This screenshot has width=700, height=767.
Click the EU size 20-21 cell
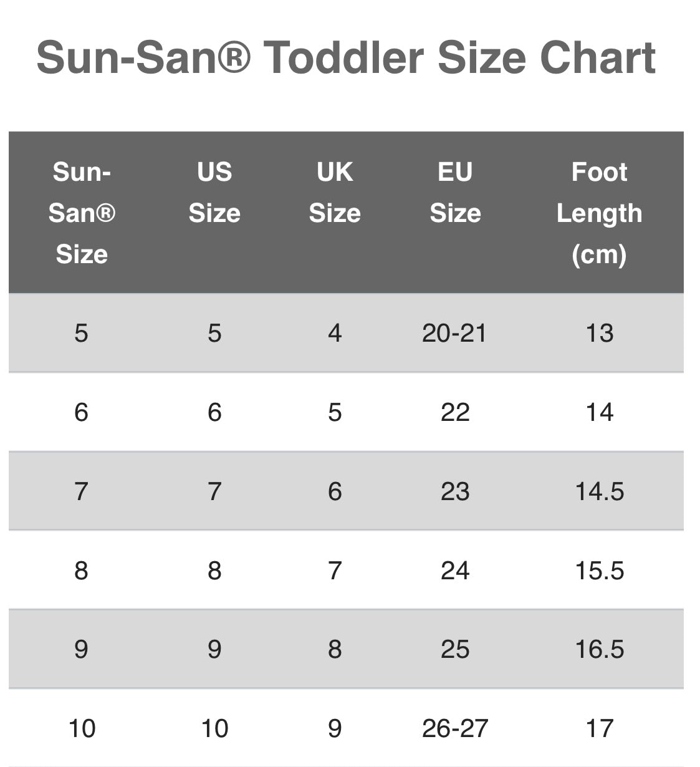(454, 333)
